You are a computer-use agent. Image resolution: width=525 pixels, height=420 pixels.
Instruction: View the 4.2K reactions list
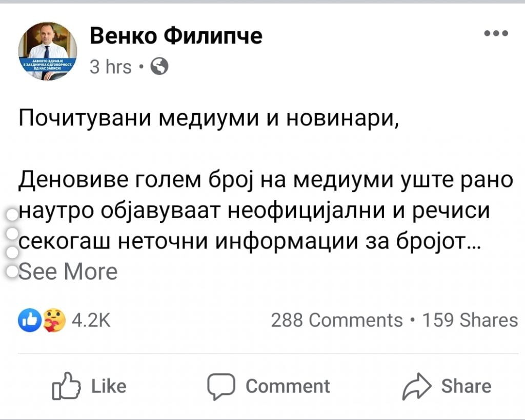91,321
